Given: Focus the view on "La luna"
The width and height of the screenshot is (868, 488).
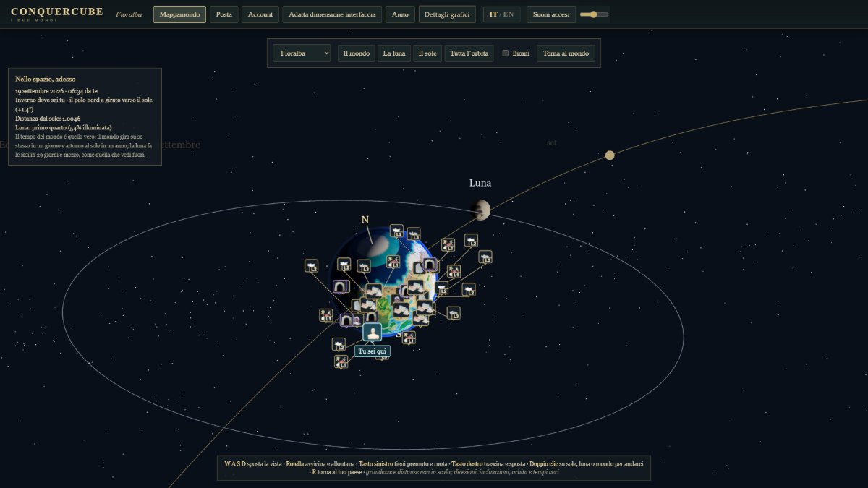Looking at the screenshot, I should point(394,53).
